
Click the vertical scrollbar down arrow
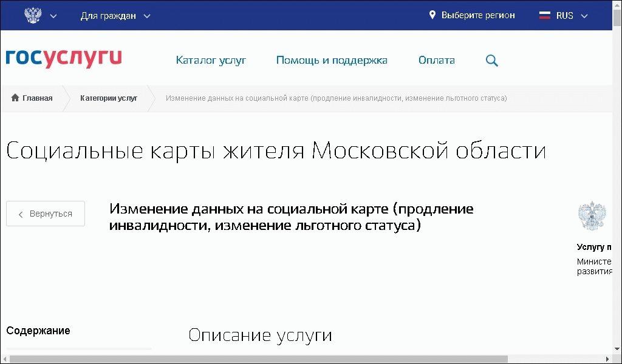click(x=617, y=349)
